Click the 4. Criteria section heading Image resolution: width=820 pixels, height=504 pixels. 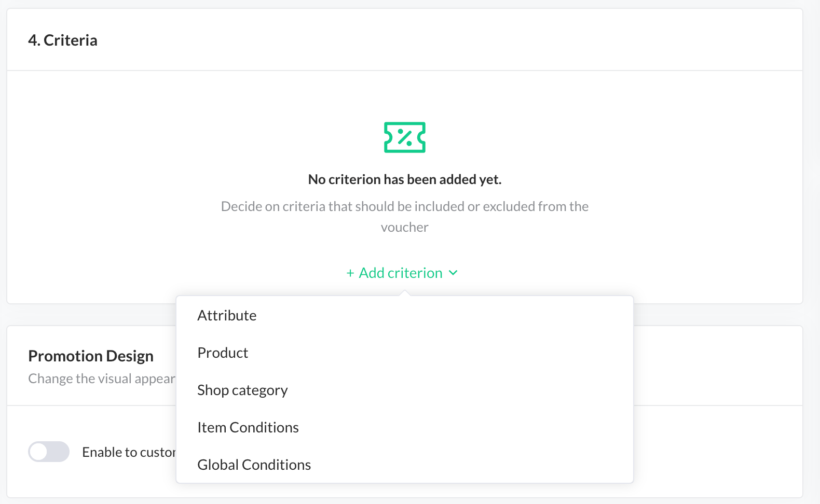coord(63,40)
